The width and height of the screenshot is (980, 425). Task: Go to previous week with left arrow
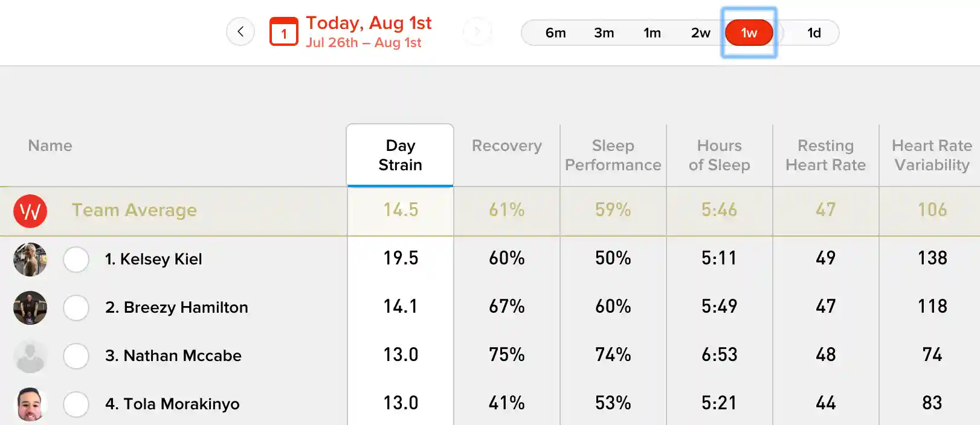pyautogui.click(x=240, y=32)
